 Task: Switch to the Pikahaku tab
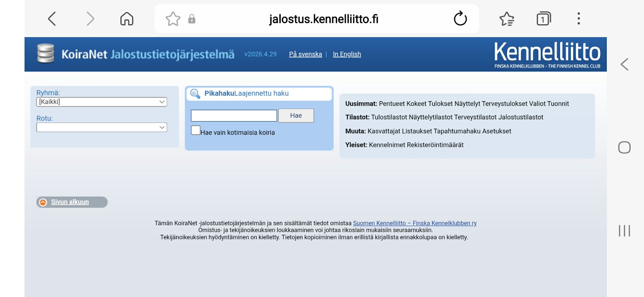219,93
